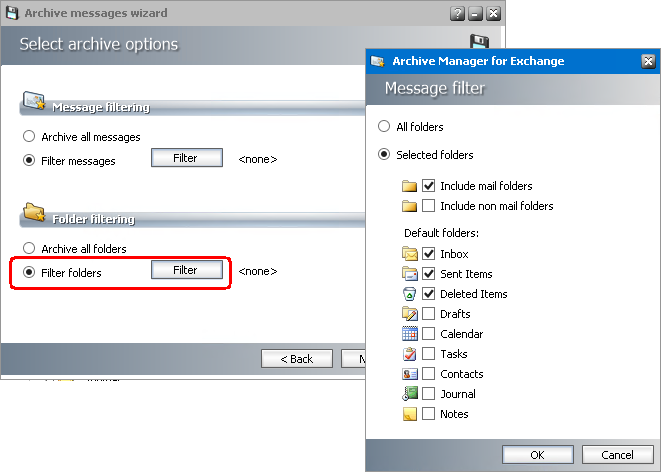This screenshot has width=661, height=472.
Task: Click the Contacts card icon
Action: [410, 374]
